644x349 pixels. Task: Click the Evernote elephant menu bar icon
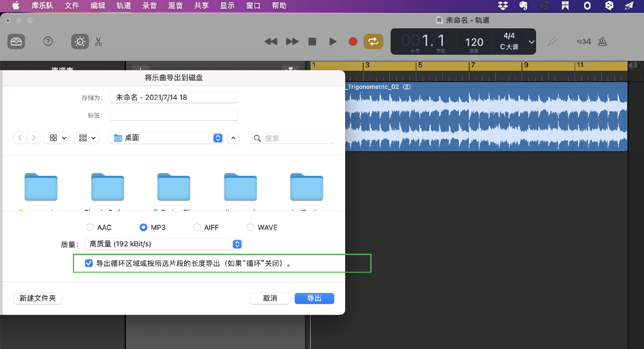pyautogui.click(x=523, y=5)
